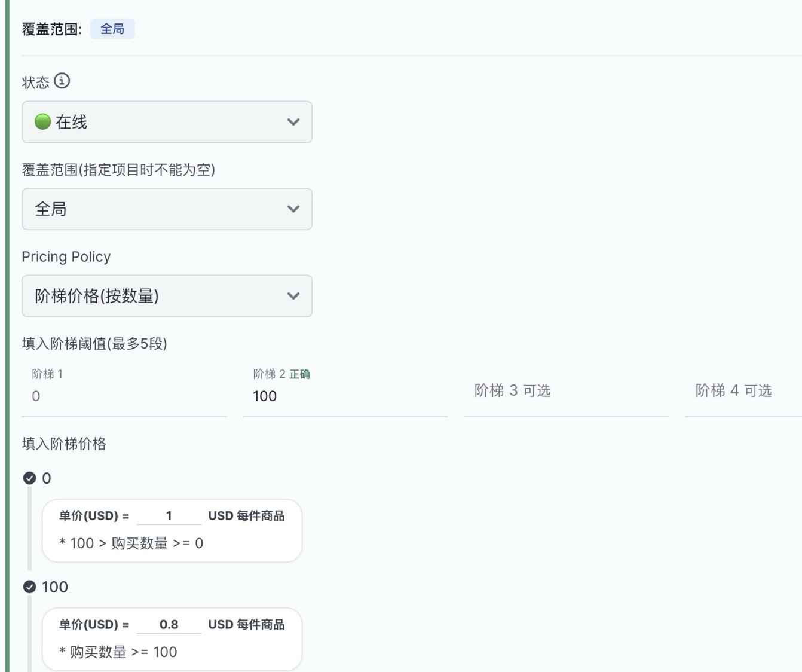This screenshot has height=672, width=802.
Task: Click the 阶梯 3 可选 threshold field
Action: point(566,390)
